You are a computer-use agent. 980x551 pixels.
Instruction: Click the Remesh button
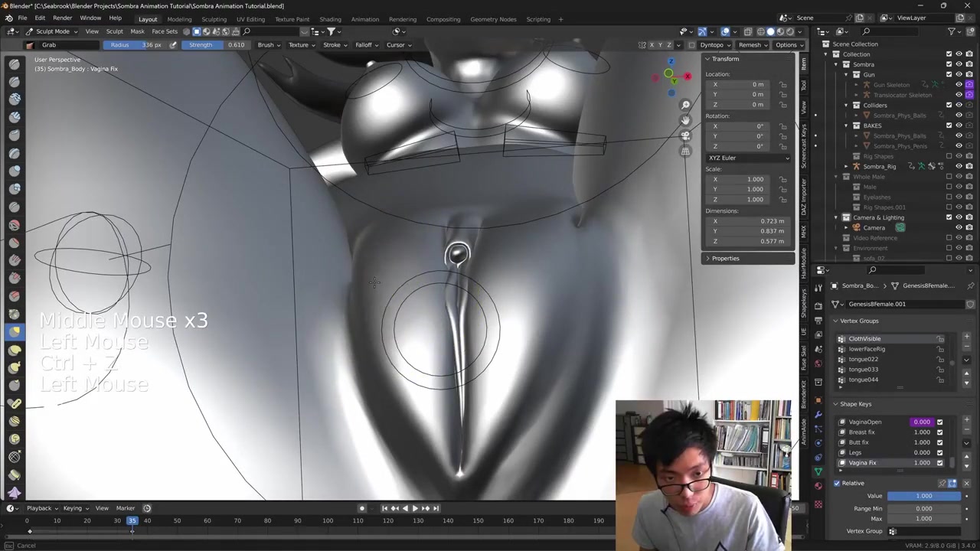[750, 44]
